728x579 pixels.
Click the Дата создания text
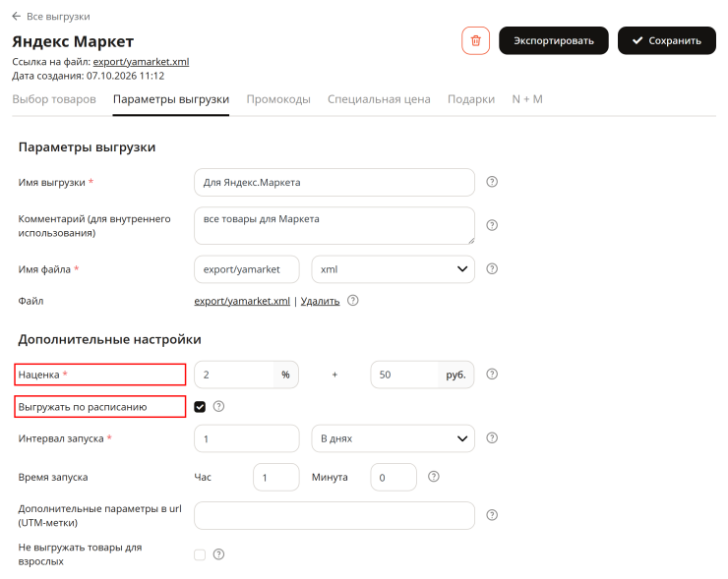coord(89,76)
